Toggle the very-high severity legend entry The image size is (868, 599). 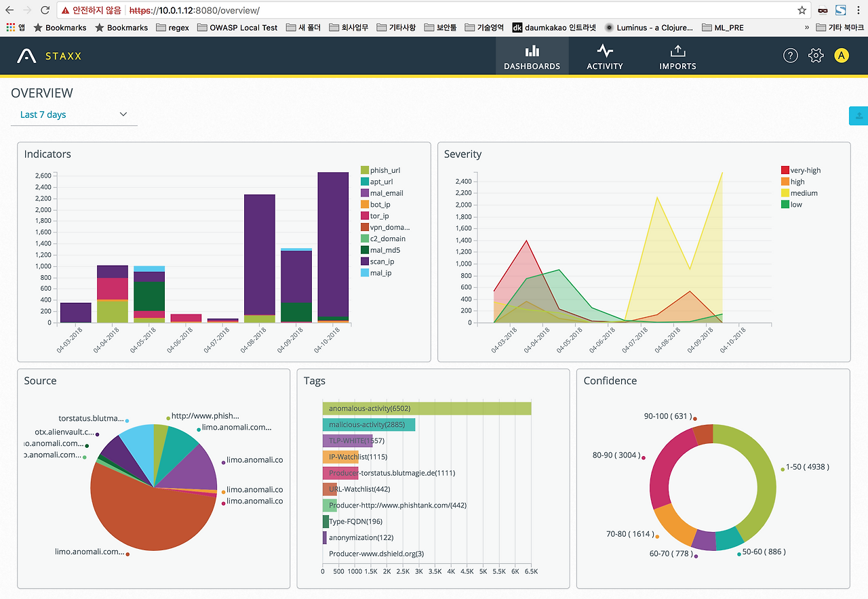(801, 170)
